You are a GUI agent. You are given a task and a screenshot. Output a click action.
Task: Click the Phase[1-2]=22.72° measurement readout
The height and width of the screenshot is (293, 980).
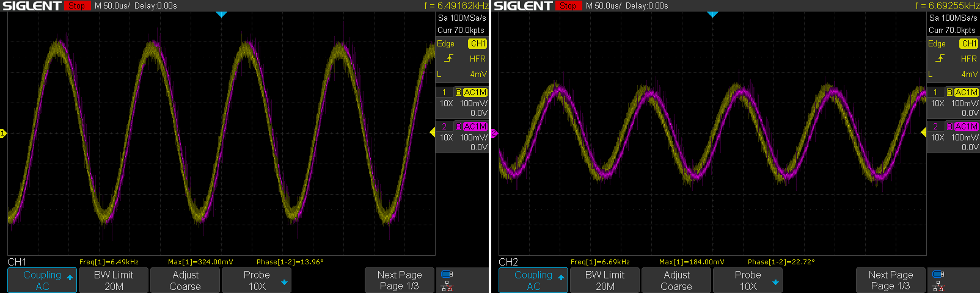(x=781, y=262)
